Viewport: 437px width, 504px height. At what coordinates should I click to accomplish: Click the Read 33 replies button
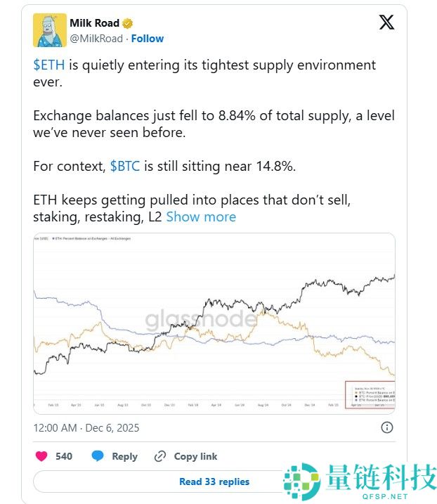(214, 482)
